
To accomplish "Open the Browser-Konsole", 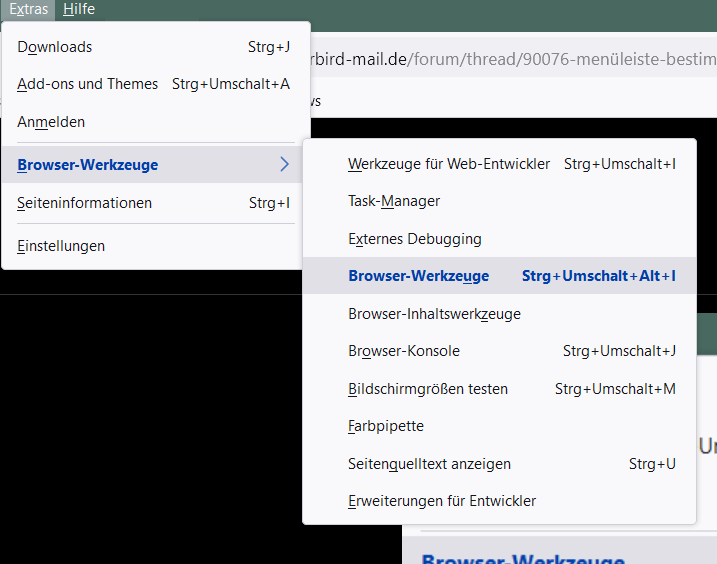I will pos(404,351).
